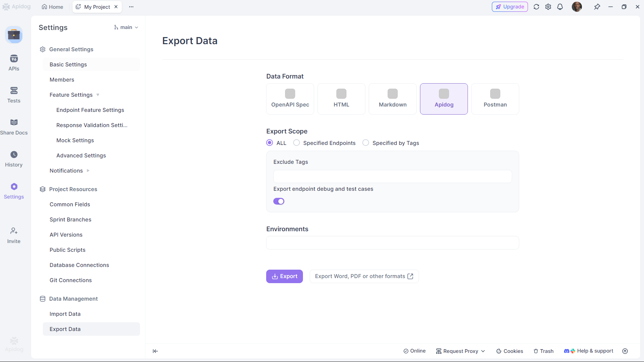Open the Exclude Tags selector
This screenshot has width=644, height=362.
click(393, 176)
